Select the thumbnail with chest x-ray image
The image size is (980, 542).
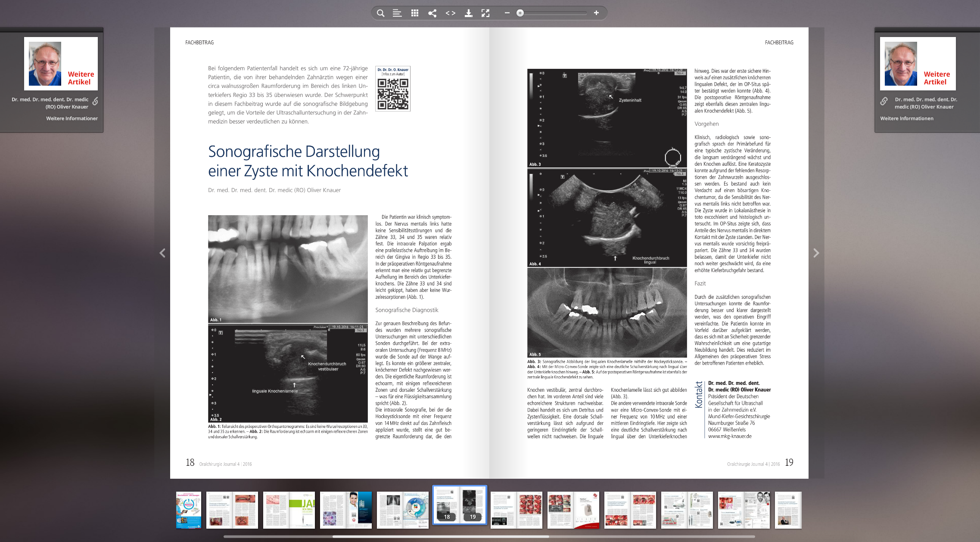[x=403, y=510]
